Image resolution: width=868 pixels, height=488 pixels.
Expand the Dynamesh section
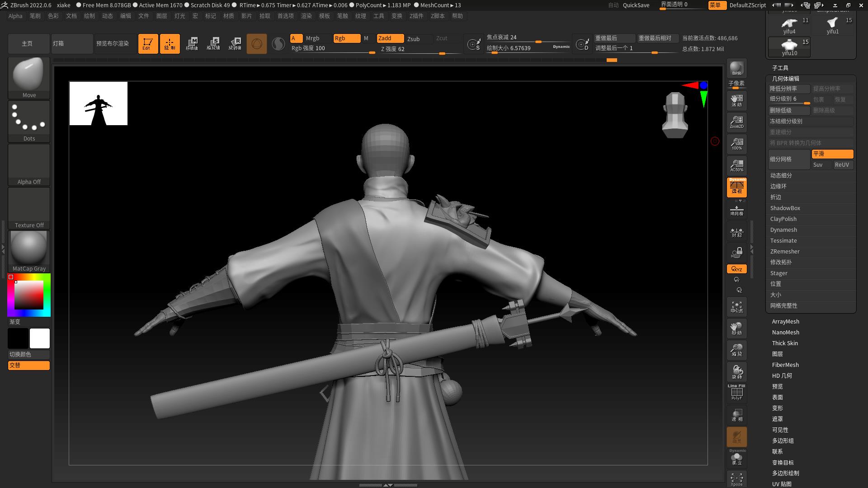(783, 230)
